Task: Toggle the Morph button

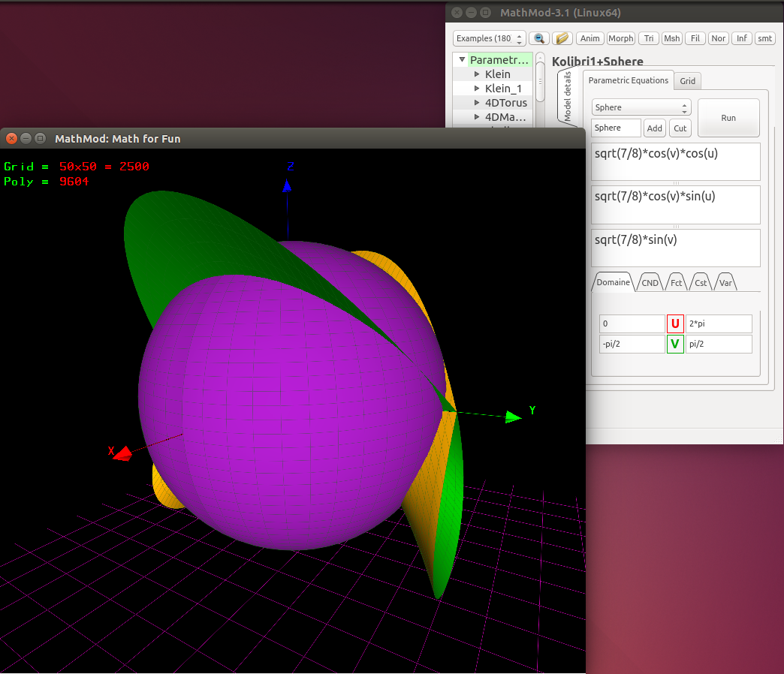Action: click(x=621, y=38)
